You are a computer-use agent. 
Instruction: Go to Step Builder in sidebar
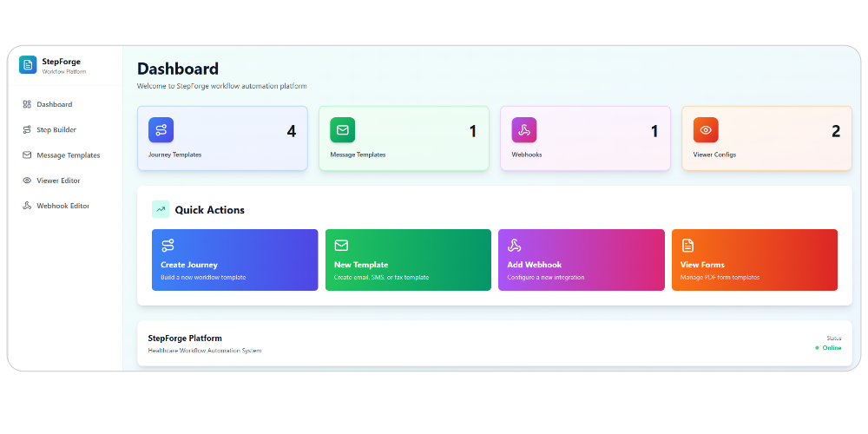tap(56, 130)
